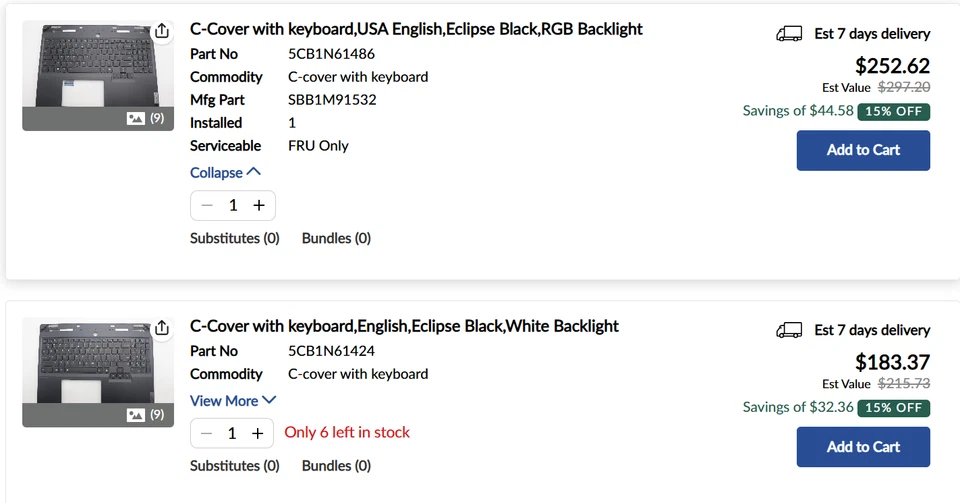Decrease quantity for RGB Backlight keyboard
960x503 pixels.
coord(207,205)
